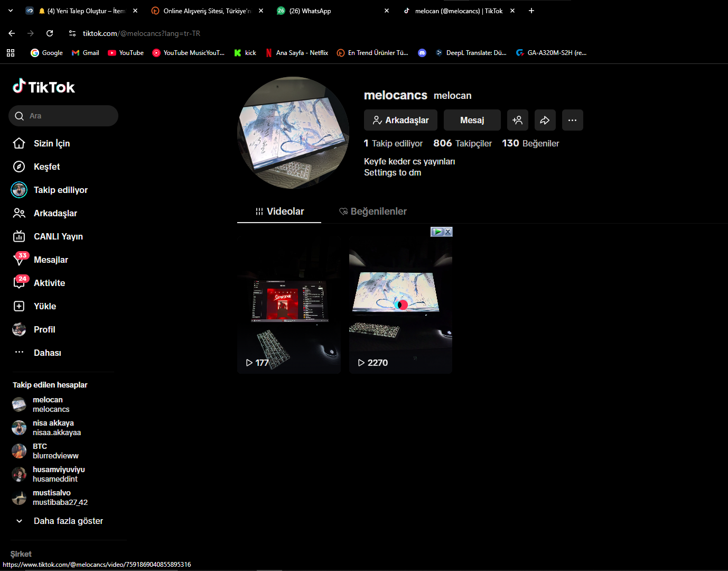Close the WhatsApp browser tab

[387, 11]
